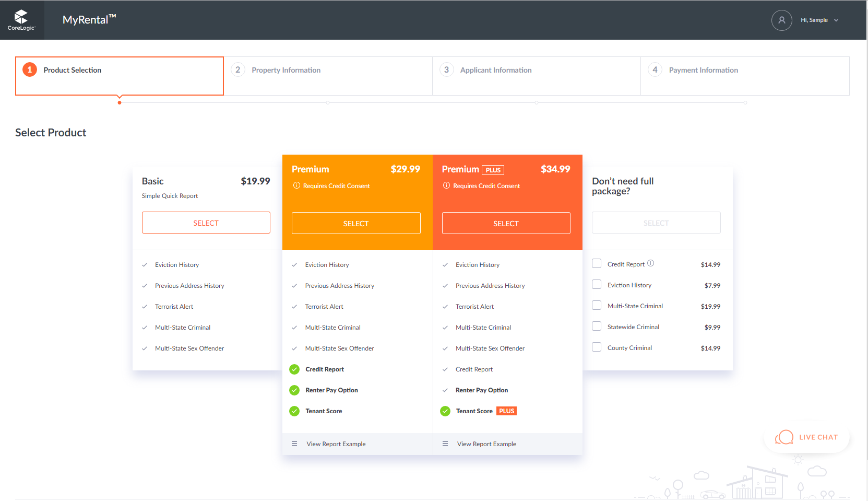Viewport: 868px width, 501px height.
Task: Click the Live Chat bubble icon
Action: click(x=784, y=437)
